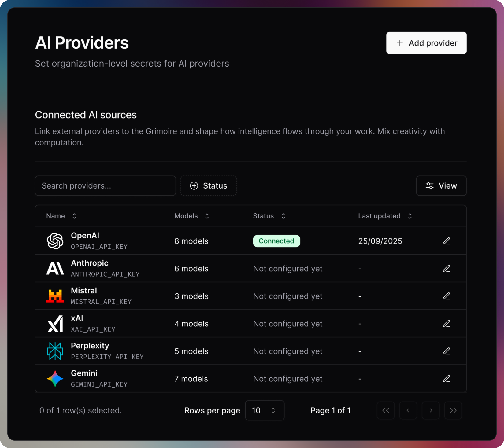This screenshot has height=448, width=504.
Task: Go to the last page with double-chevron button
Action: coord(453,410)
